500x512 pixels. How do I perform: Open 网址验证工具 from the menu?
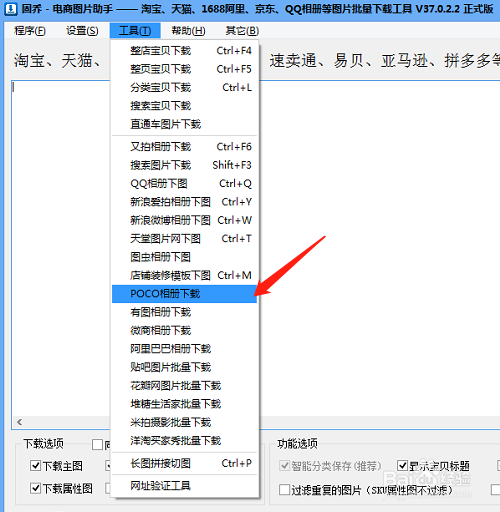[x=184, y=486]
